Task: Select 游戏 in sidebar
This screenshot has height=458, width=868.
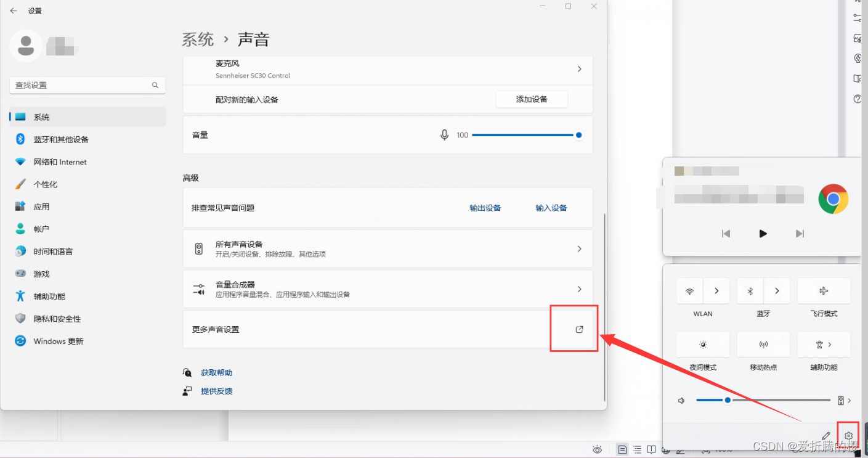Action: point(87,274)
